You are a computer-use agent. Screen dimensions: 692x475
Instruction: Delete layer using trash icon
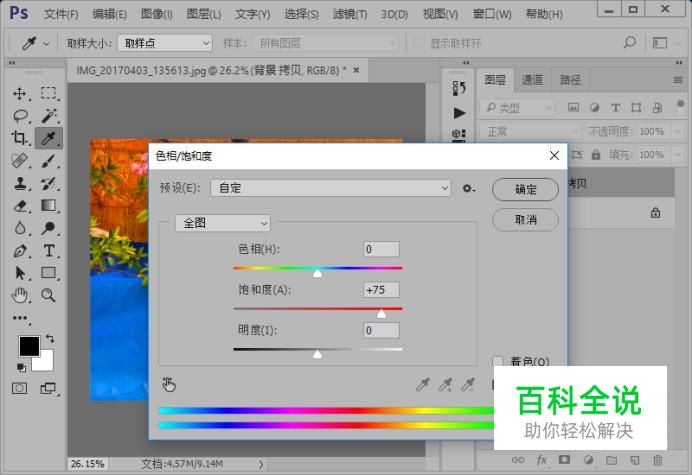click(x=658, y=460)
